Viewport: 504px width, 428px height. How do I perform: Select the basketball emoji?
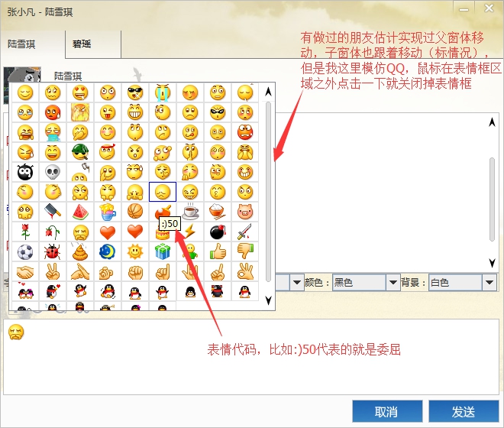click(135, 212)
